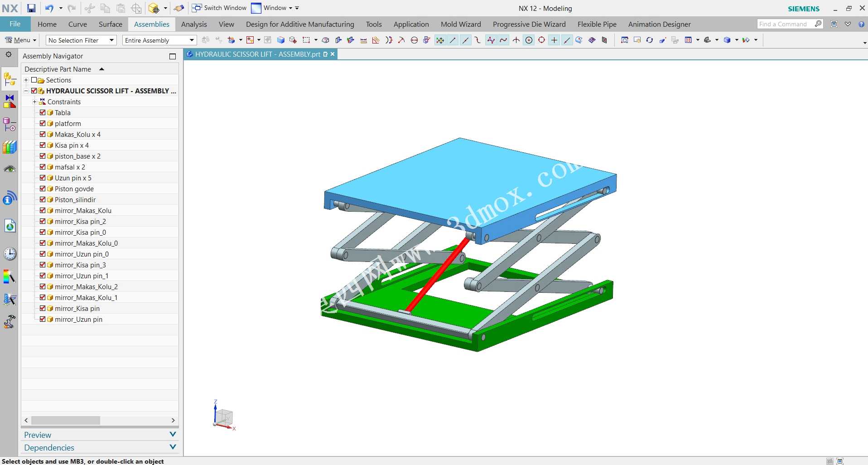This screenshot has width=868, height=465.
Task: Click the Save floppy-disk icon
Action: pyautogui.click(x=31, y=8)
